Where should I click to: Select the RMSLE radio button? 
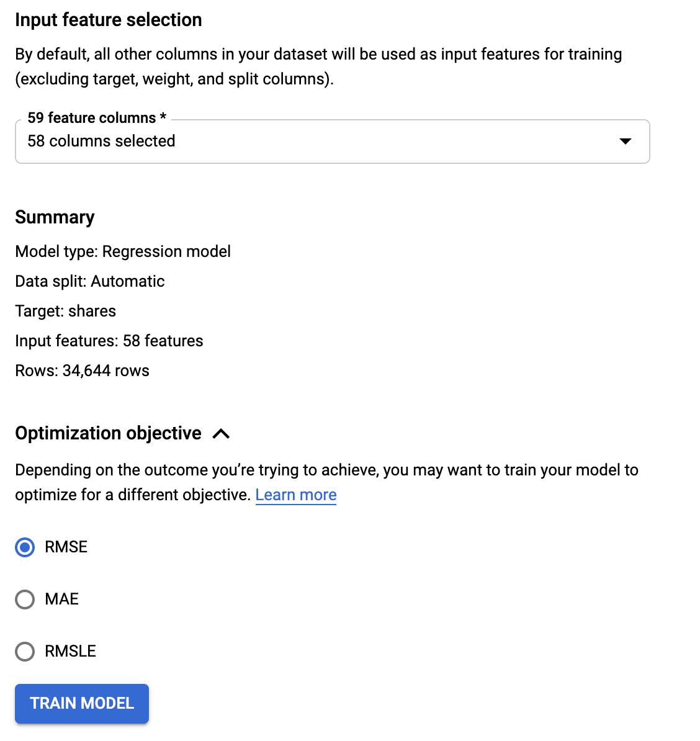point(25,652)
